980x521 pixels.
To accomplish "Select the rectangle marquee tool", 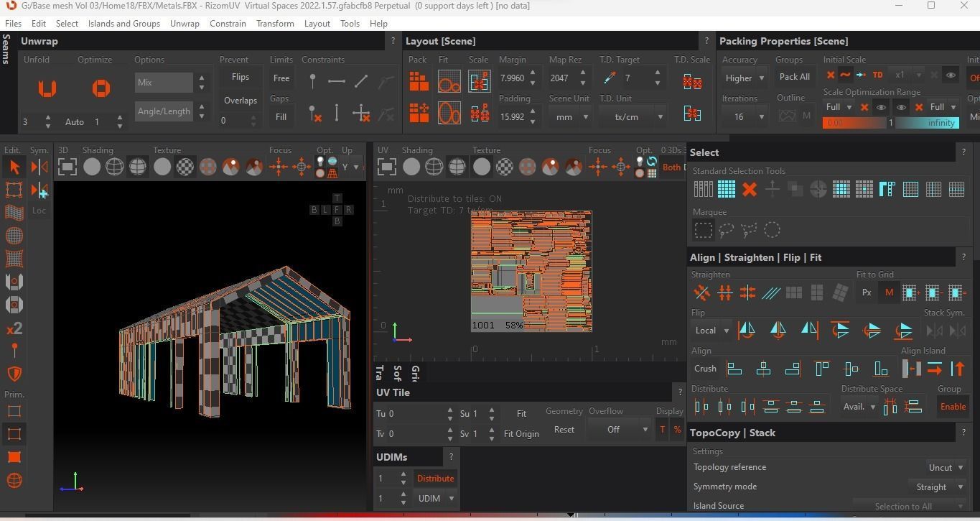I will point(704,230).
